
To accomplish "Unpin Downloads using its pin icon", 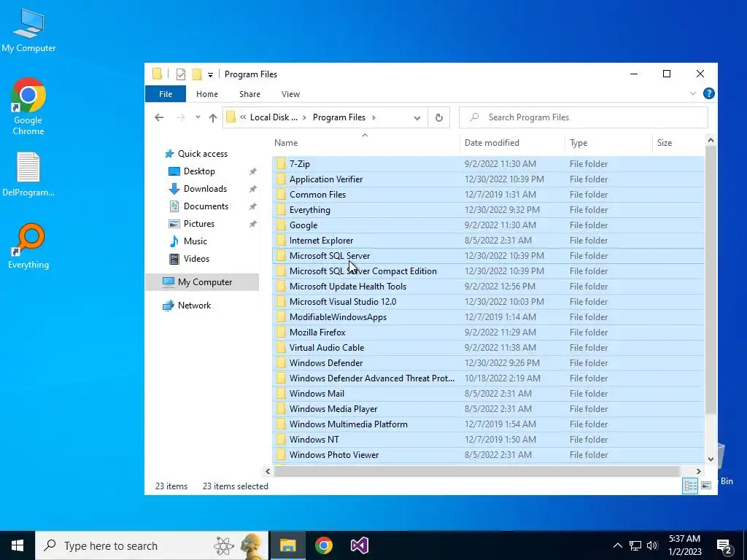I will [x=252, y=189].
